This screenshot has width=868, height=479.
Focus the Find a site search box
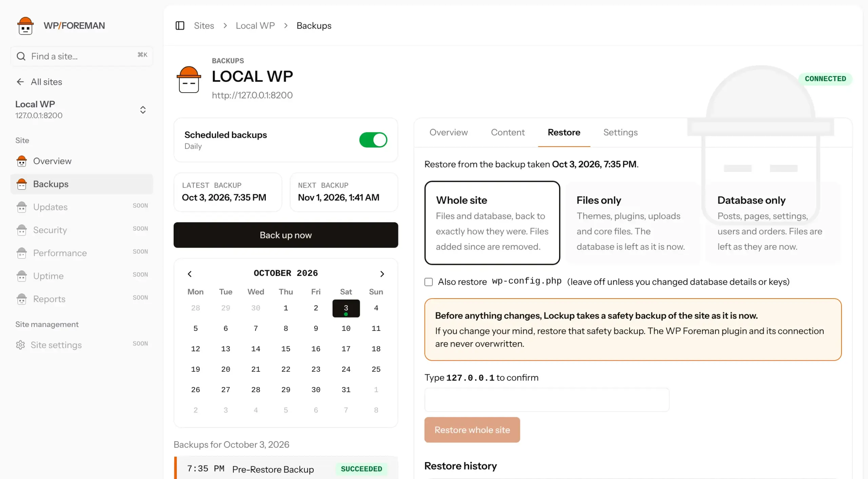[81, 56]
